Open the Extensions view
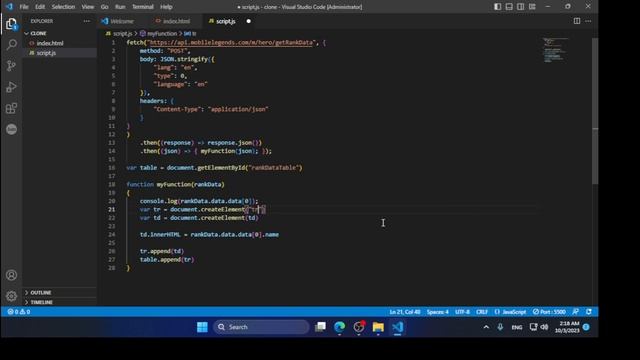Image resolution: width=640 pixels, height=360 pixels. point(11,108)
